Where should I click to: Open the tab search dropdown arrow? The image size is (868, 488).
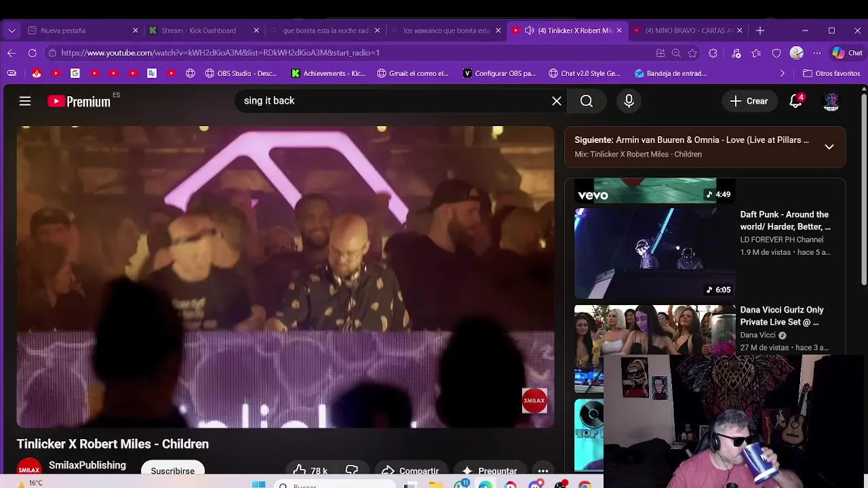(x=12, y=30)
